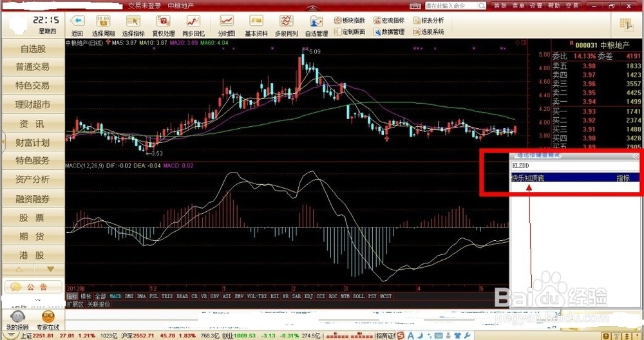Switch to TRIX indicator tab
This screenshot has width=644, height=340.
click(x=167, y=296)
